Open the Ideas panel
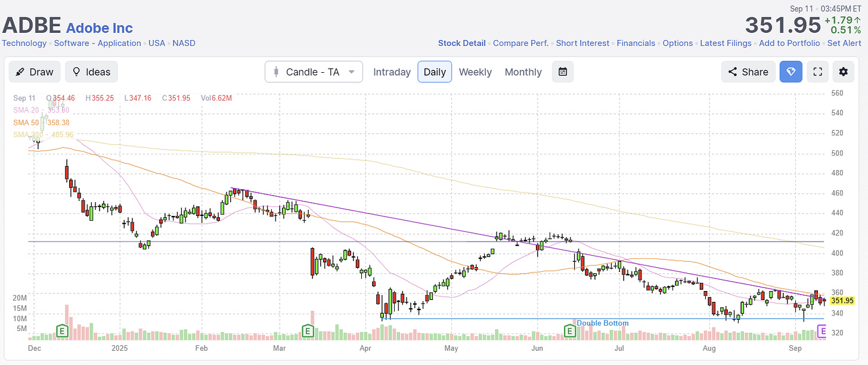Image resolution: width=868 pixels, height=365 pixels. point(91,72)
